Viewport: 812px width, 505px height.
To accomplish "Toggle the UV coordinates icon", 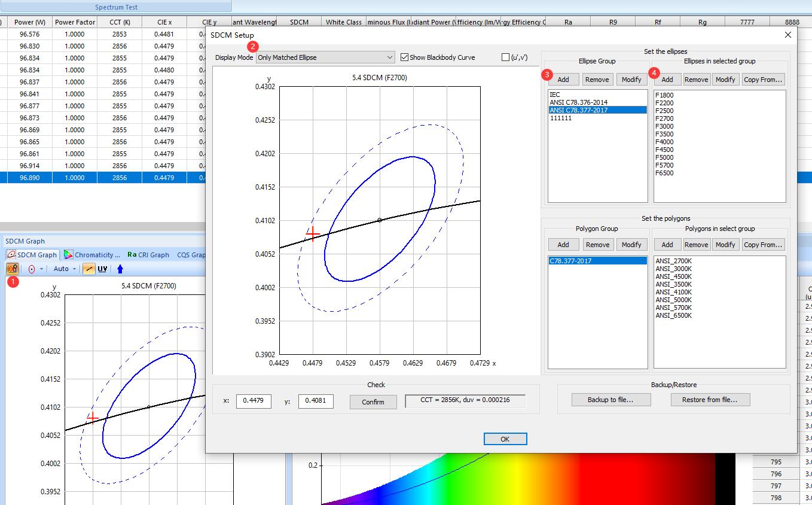I will [102, 269].
